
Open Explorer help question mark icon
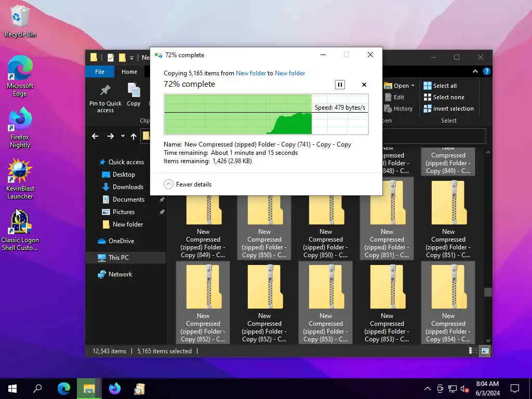pos(486,71)
